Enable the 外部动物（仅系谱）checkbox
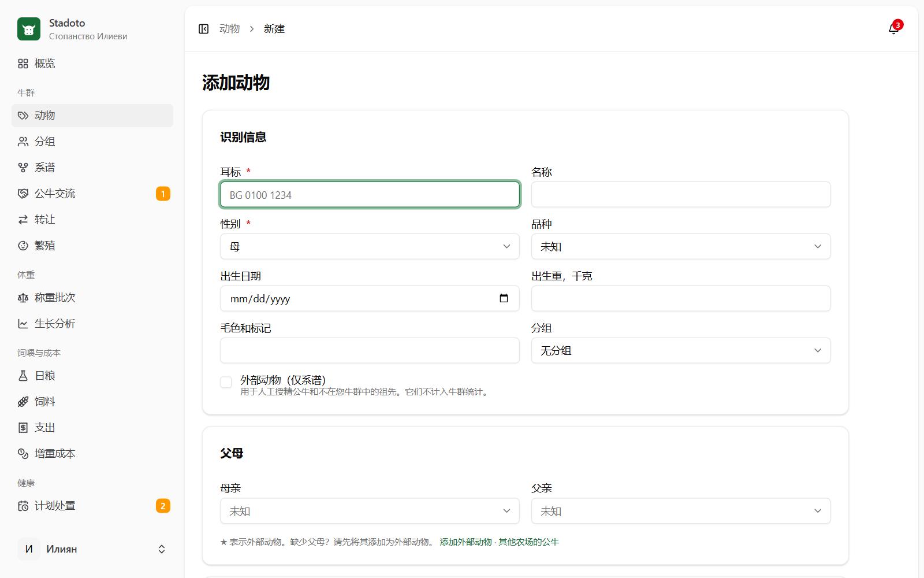Screen dimensions: 924x578 pos(226,382)
